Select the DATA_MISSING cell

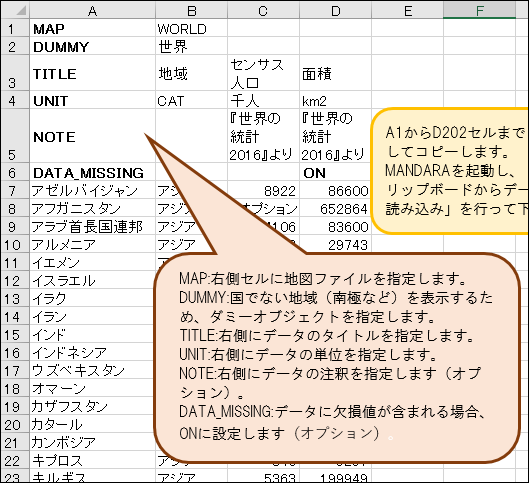coord(92,172)
